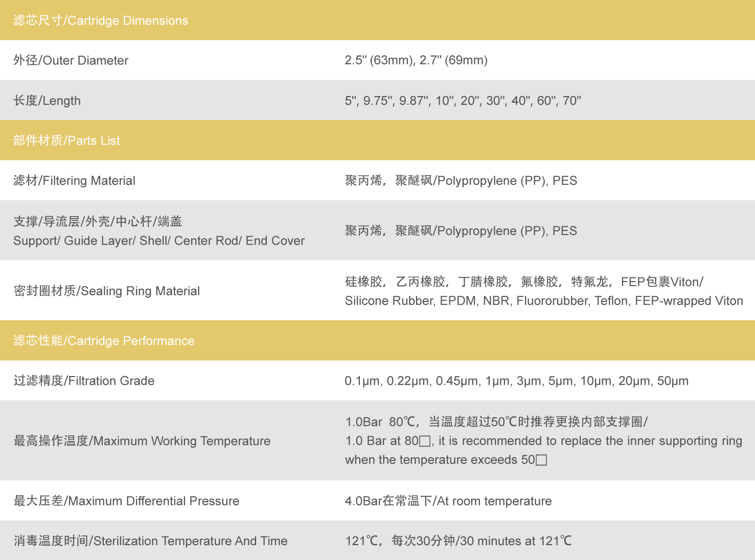The image size is (755, 560).
Task: Click the line 1.0Bar 80℃ in Chinese
Action: [496, 422]
